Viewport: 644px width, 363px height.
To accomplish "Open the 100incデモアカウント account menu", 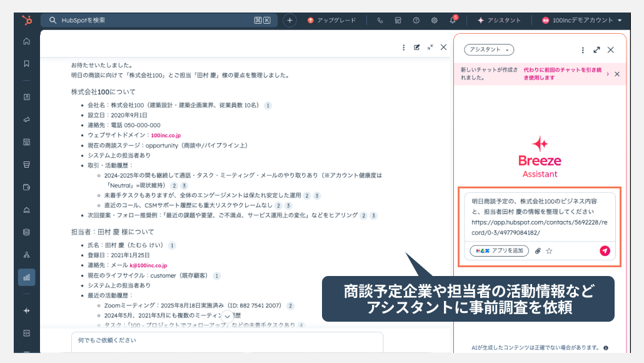I will point(581,20).
